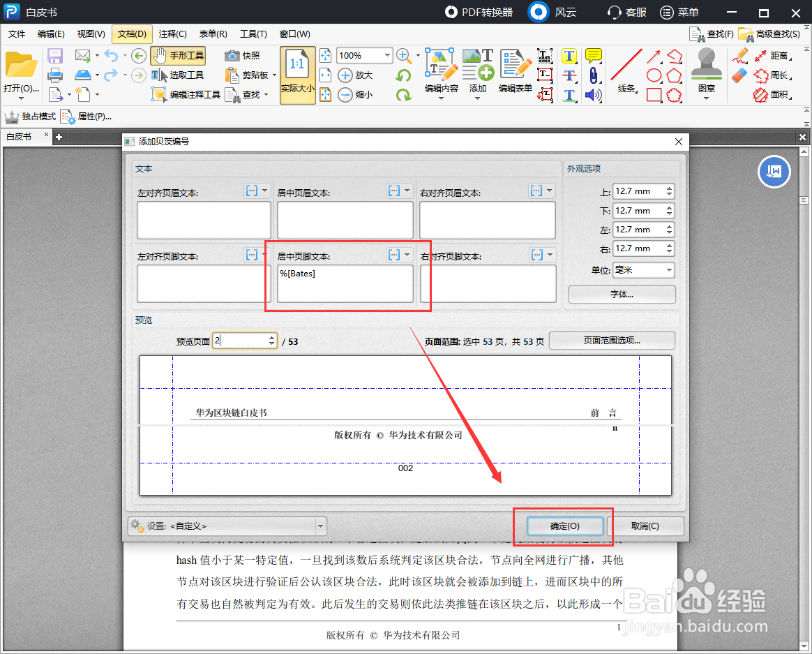
Task: Select the 线条 line drawing tool
Action: click(626, 71)
